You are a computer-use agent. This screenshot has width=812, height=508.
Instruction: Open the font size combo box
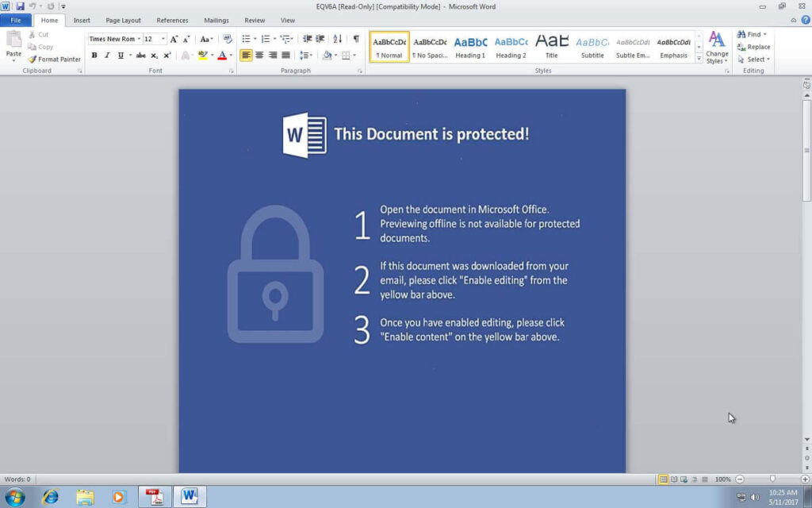point(155,39)
